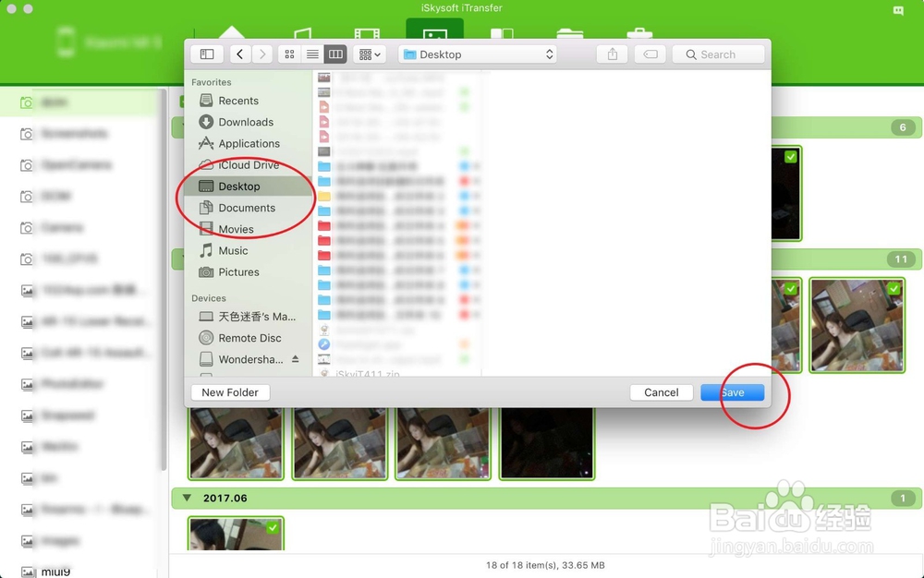The width and height of the screenshot is (924, 578).
Task: Uncheck the rightmost photo in the 11-item group
Action: [894, 288]
